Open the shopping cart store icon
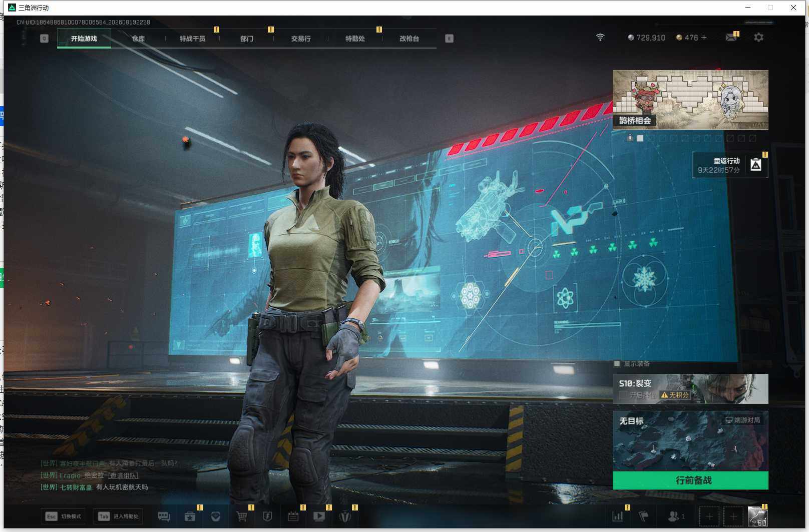 pyautogui.click(x=242, y=516)
